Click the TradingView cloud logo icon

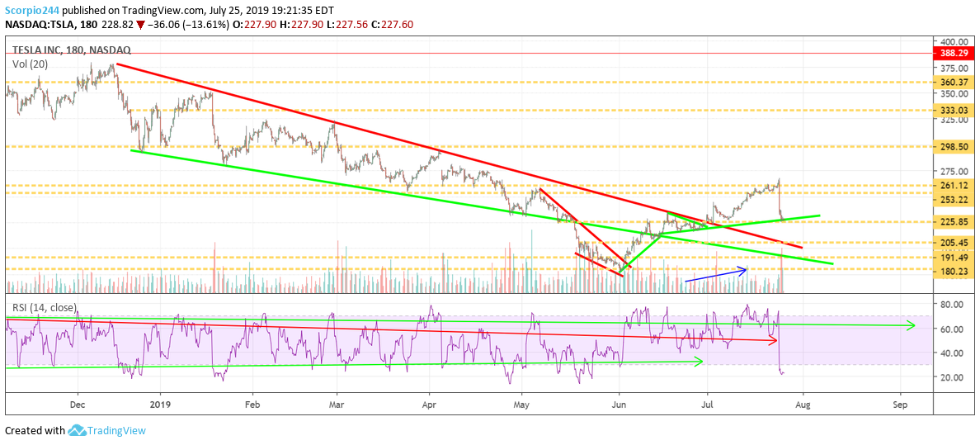(x=78, y=430)
